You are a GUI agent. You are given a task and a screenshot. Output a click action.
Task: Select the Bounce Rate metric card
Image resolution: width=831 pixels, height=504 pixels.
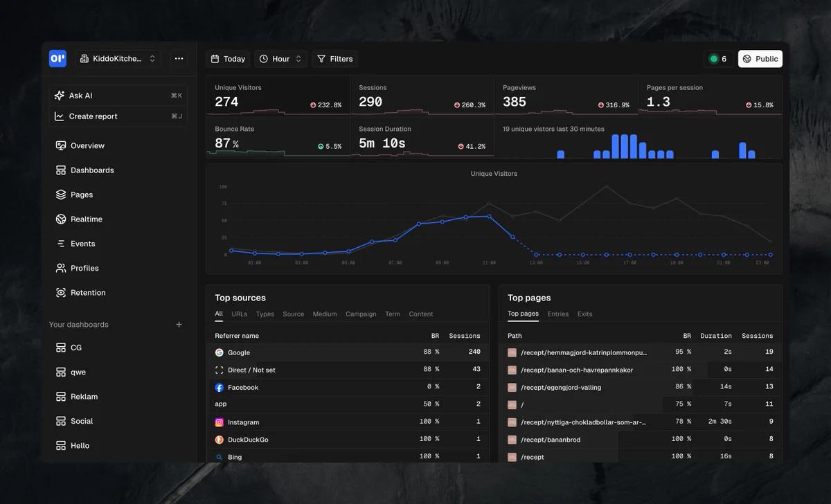point(278,137)
